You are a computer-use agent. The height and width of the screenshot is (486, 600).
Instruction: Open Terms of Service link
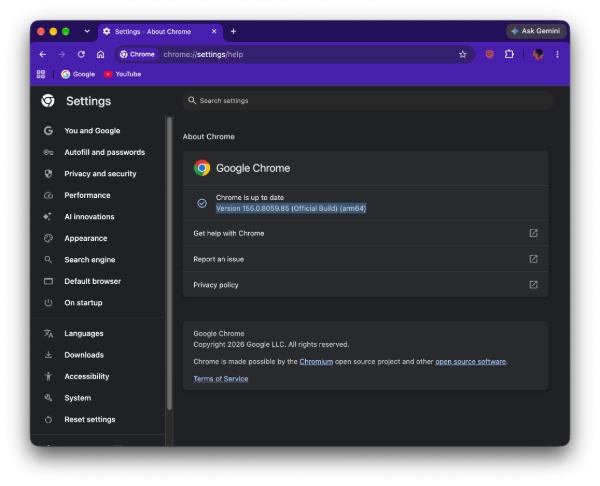point(221,379)
